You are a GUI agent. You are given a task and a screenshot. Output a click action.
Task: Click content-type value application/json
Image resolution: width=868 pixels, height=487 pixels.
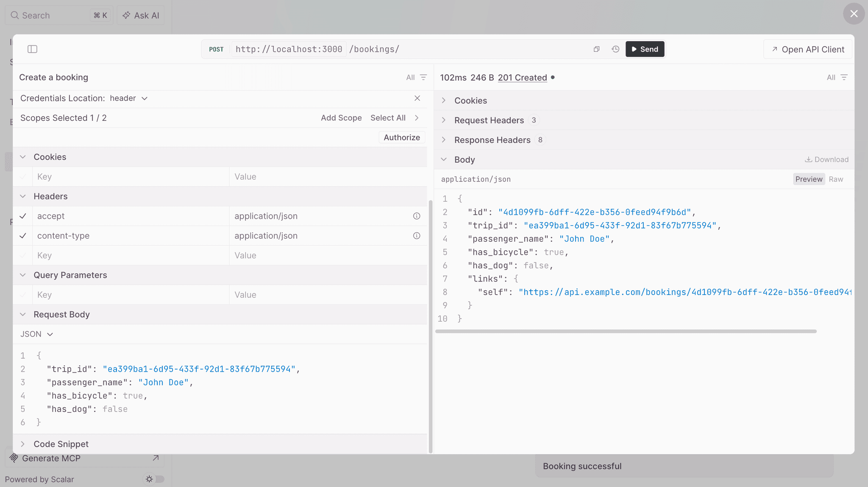tap(266, 236)
